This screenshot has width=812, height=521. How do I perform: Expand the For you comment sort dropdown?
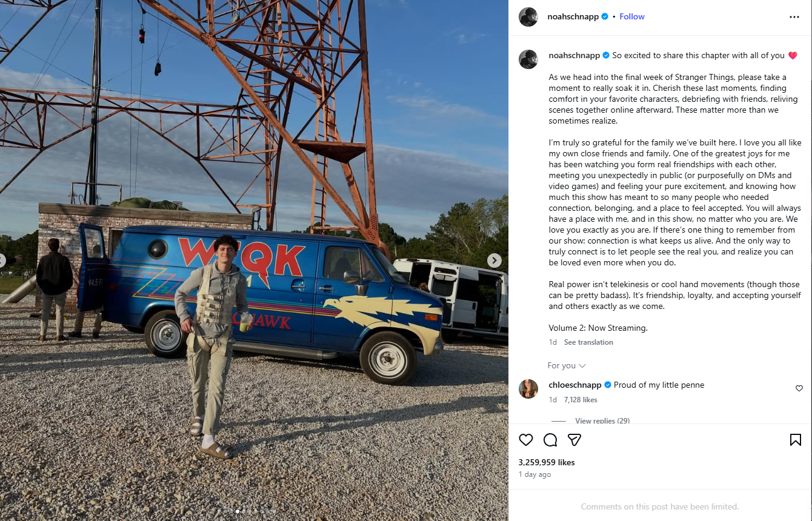(x=567, y=365)
